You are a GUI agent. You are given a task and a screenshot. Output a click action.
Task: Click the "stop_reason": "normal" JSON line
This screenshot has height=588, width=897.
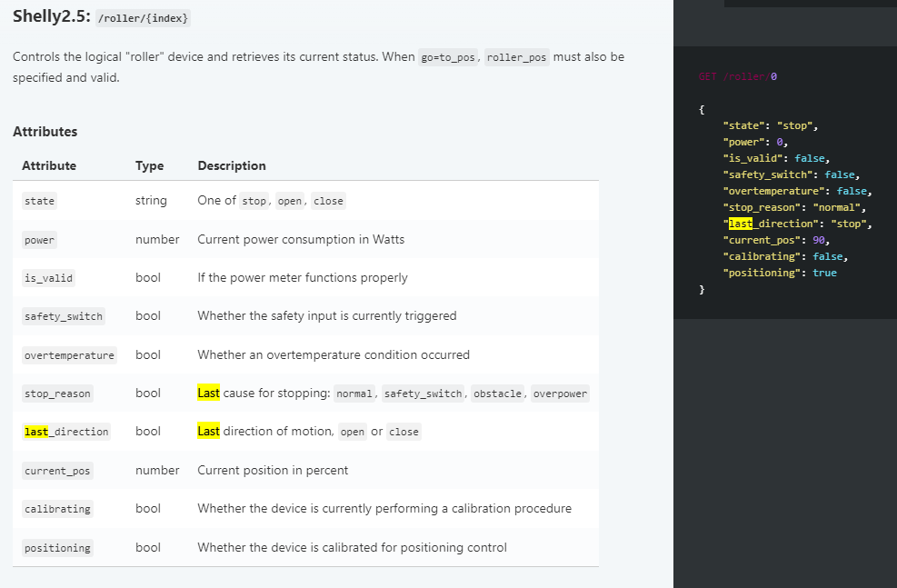pos(794,207)
